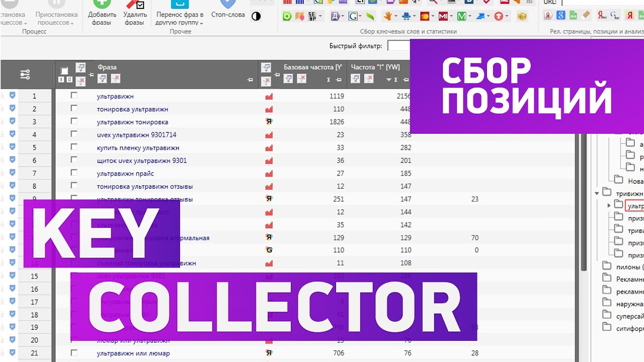644x362 pixels.
Task: Click the red-orange Begun sun icon
Action: point(425,16)
